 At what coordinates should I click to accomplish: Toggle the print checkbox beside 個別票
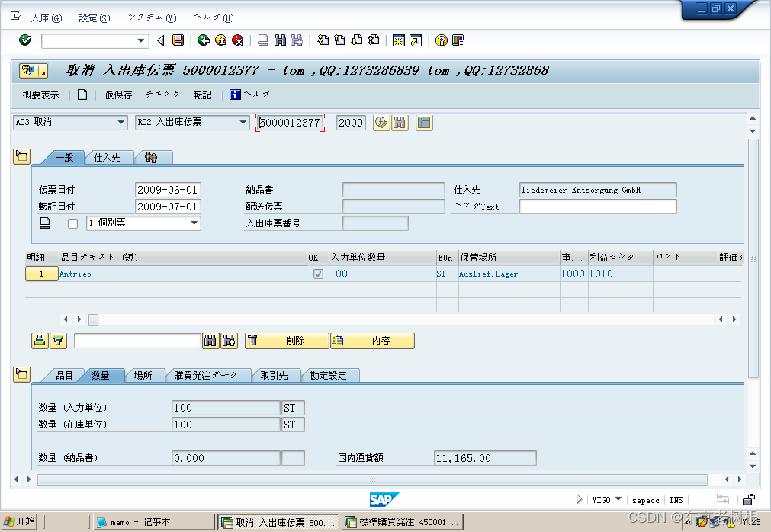pyautogui.click(x=73, y=223)
